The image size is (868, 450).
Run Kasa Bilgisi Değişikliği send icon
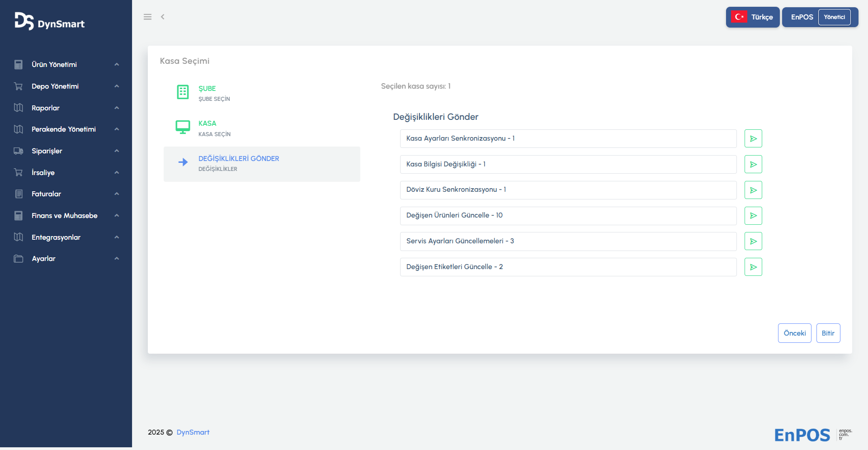coord(753,164)
